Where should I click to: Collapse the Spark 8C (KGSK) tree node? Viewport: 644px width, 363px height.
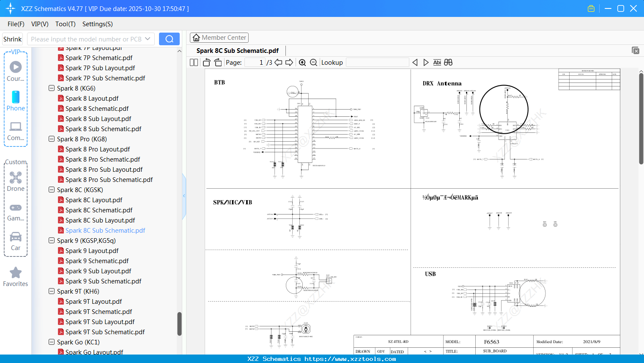coord(51,190)
